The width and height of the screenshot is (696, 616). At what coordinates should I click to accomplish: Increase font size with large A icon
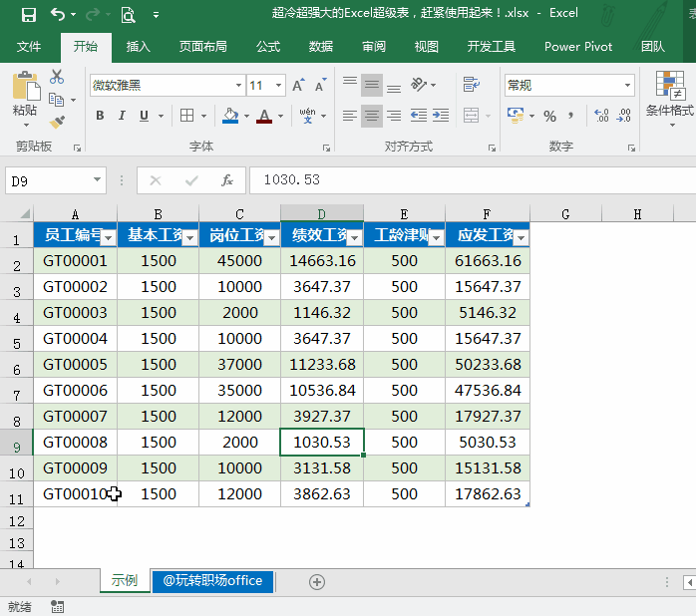pyautogui.click(x=298, y=85)
